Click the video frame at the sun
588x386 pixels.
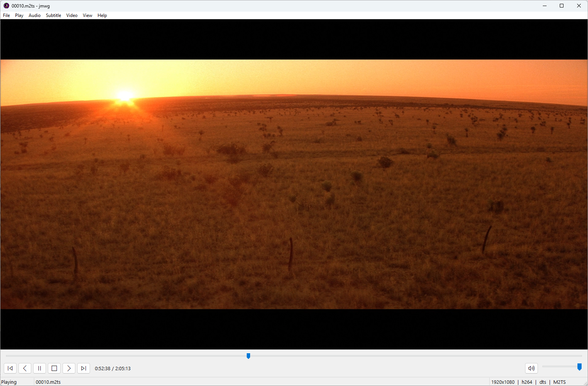(x=124, y=96)
